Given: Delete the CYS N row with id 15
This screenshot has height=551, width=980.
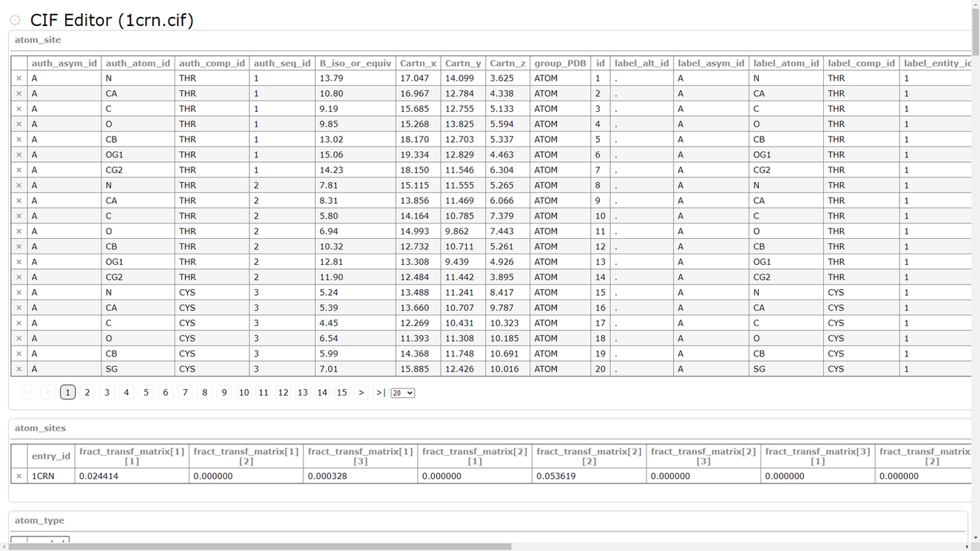Looking at the screenshot, I should tap(19, 292).
